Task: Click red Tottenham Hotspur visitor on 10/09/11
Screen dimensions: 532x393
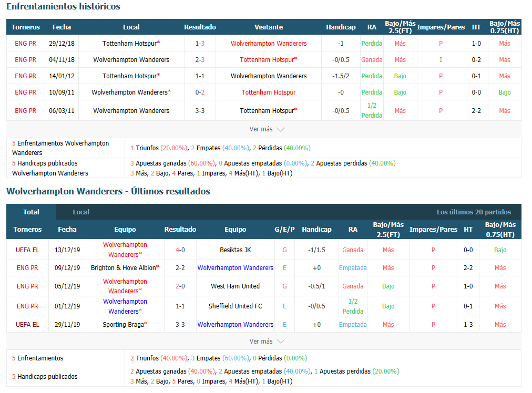Action: [269, 92]
